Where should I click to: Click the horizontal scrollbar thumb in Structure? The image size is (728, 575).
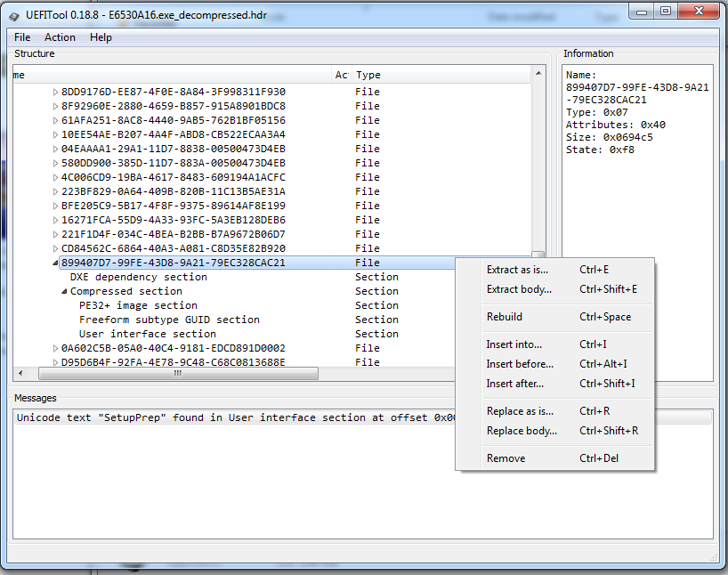[x=178, y=374]
